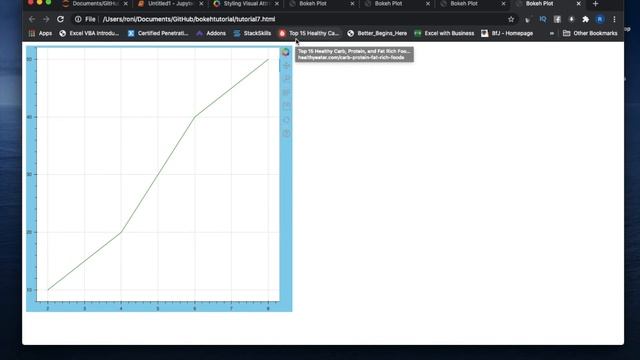The height and width of the screenshot is (360, 640).
Task: Close the Styling Visual Attr tab
Action: click(x=277, y=4)
